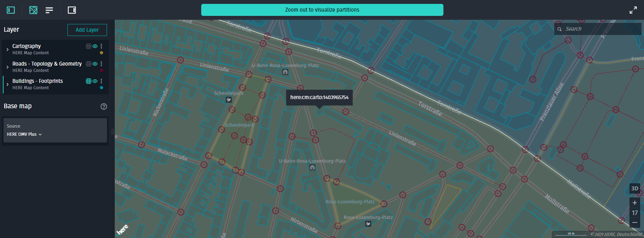Toggle the right sidebar panel icon
Viewport: 644px width, 238px height.
(72, 10)
